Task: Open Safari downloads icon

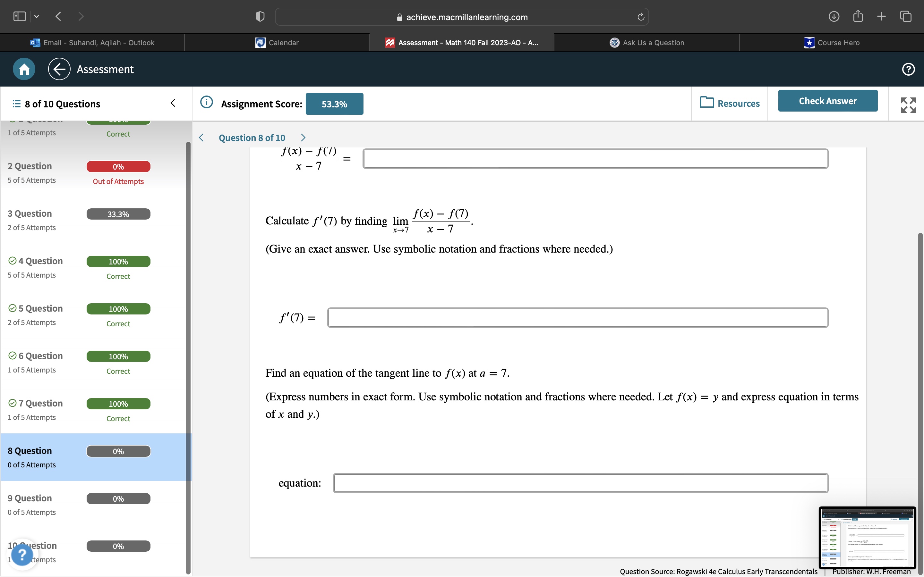Action: (x=834, y=16)
